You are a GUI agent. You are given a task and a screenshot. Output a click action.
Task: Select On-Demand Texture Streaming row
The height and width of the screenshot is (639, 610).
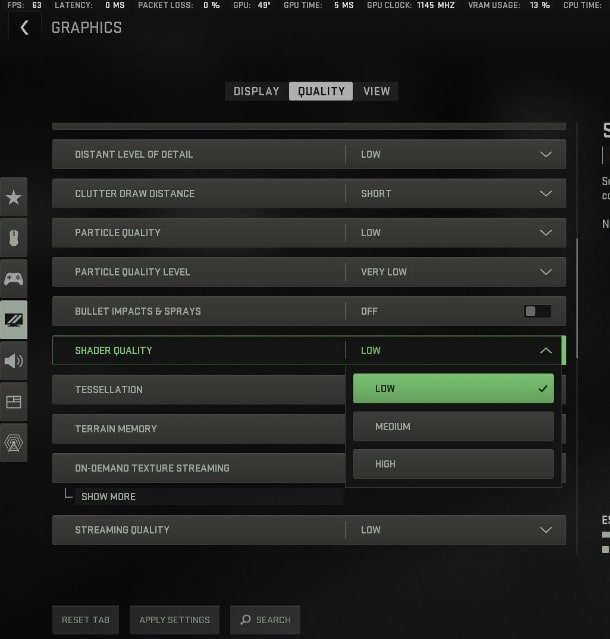click(x=198, y=468)
